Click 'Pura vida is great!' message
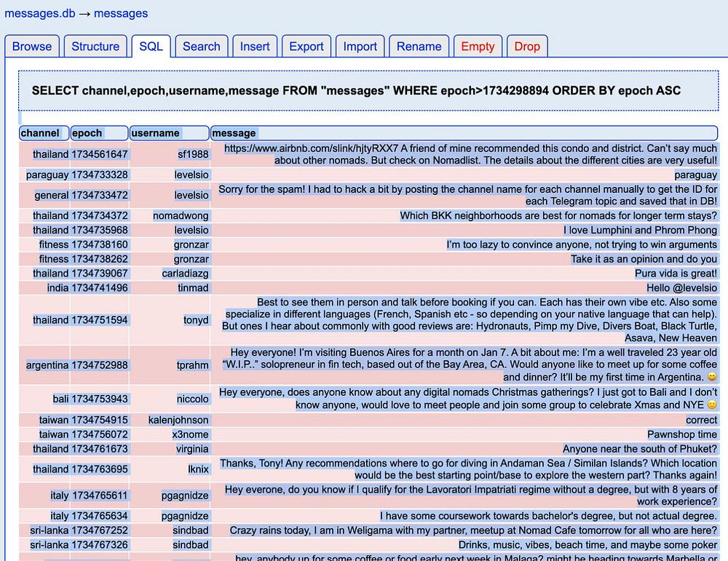This screenshot has height=561, width=728. coord(676,274)
